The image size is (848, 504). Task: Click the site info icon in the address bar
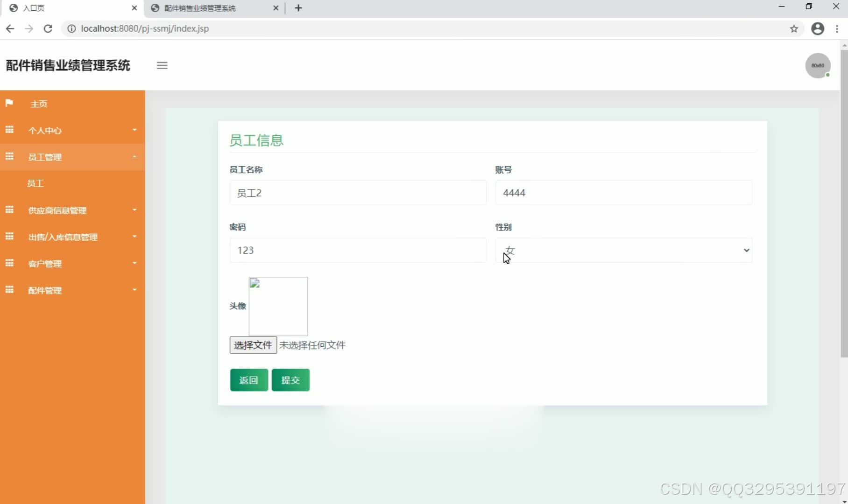coord(71,28)
